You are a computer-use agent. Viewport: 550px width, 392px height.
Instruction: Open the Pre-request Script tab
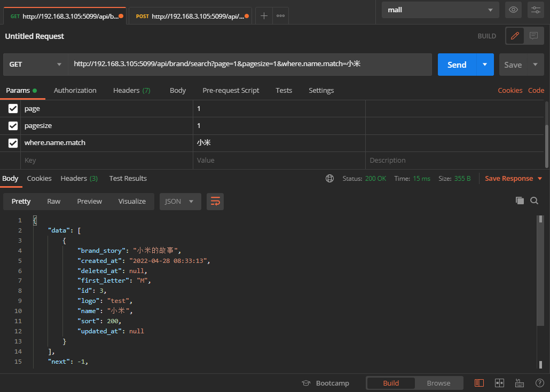click(231, 90)
